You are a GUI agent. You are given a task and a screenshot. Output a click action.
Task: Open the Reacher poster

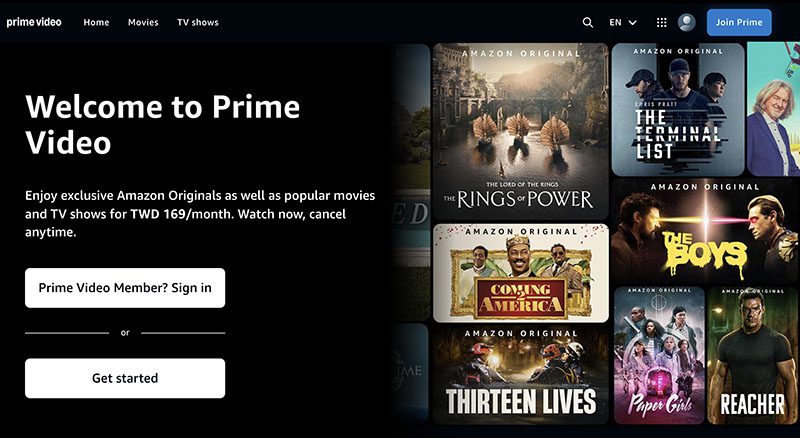tap(753, 355)
